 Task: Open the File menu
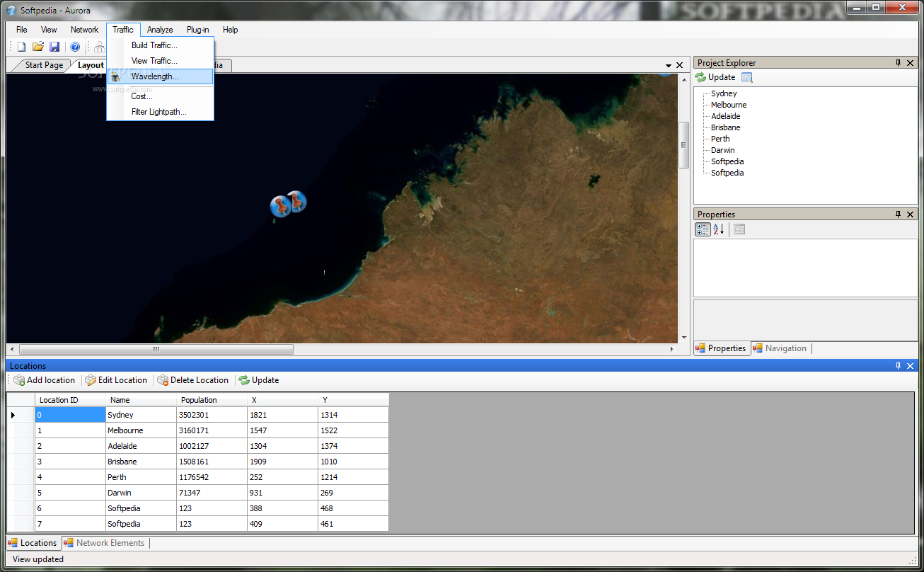(x=22, y=30)
